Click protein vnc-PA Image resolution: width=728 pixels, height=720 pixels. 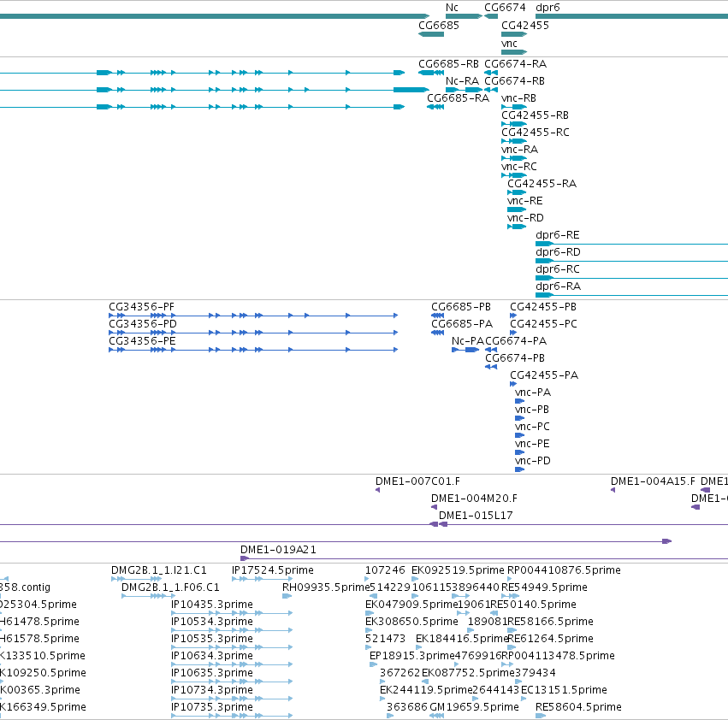pyautogui.click(x=533, y=392)
